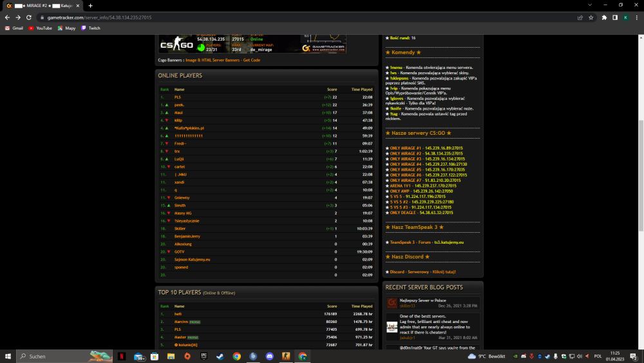Click the browser forward arrow

pyautogui.click(x=17, y=17)
